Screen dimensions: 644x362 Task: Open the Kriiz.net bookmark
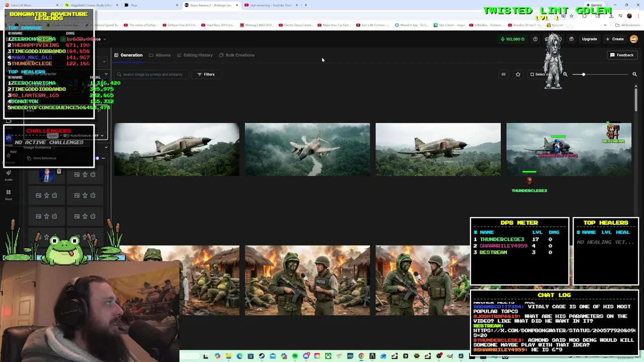(x=554, y=25)
